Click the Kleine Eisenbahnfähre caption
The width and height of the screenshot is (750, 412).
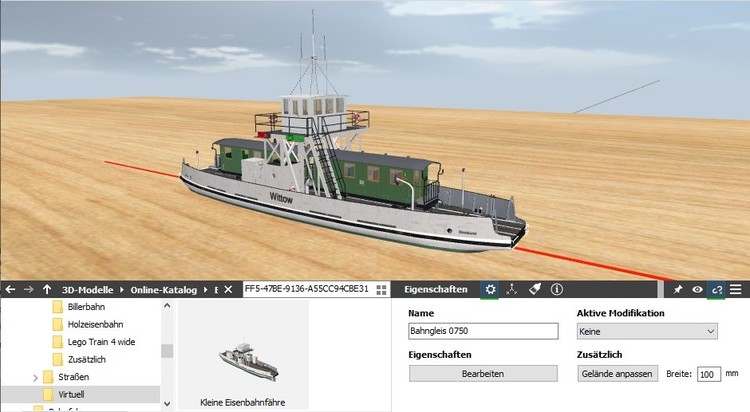click(x=243, y=402)
